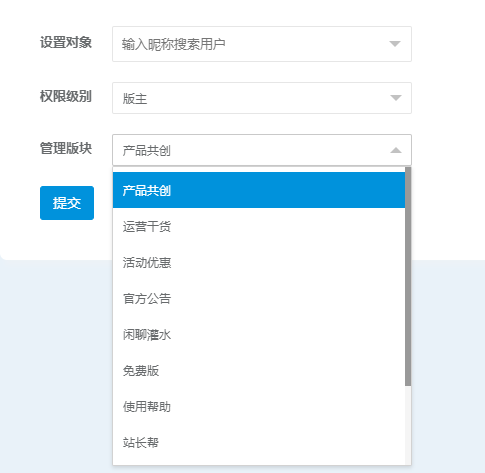Screen dimensions: 485x473
Task: Click the dropdown list scrollbar thumb
Action: coord(408,276)
